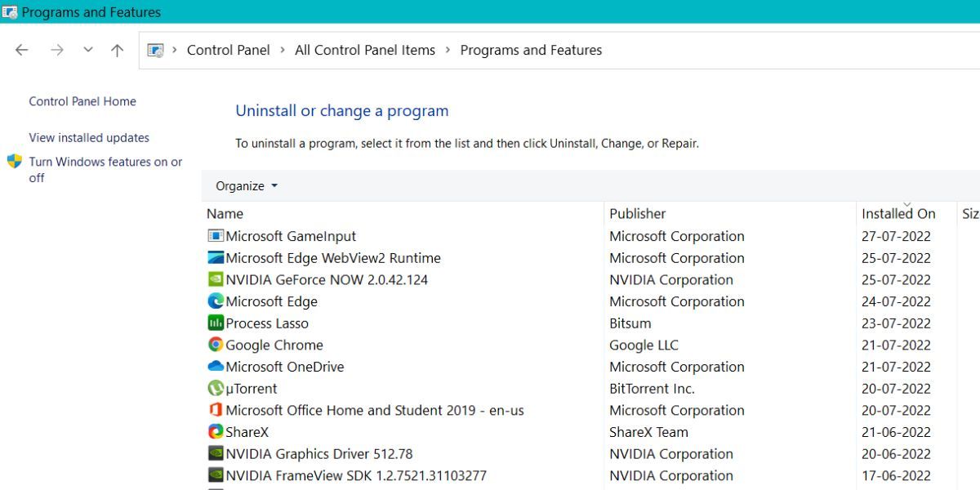Click the Process Lasso icon
The image size is (980, 490).
click(x=216, y=323)
